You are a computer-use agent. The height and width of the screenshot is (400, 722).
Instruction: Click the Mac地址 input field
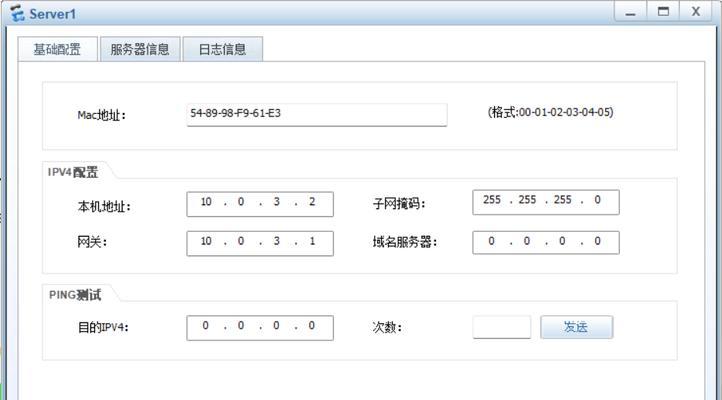pos(317,114)
